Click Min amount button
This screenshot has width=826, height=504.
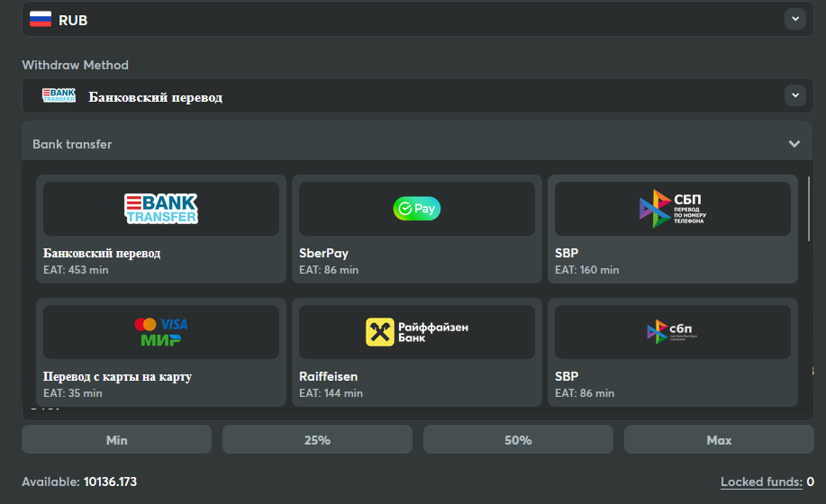(116, 440)
